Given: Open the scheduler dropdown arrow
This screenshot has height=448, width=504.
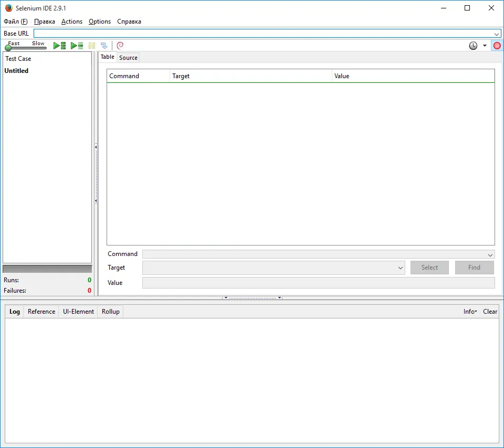Looking at the screenshot, I should click(x=485, y=46).
